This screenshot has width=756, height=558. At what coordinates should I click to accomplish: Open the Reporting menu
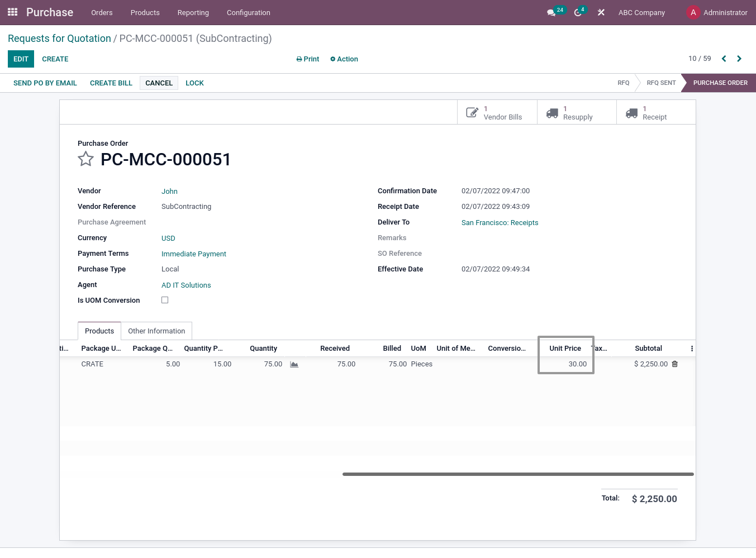coord(193,12)
